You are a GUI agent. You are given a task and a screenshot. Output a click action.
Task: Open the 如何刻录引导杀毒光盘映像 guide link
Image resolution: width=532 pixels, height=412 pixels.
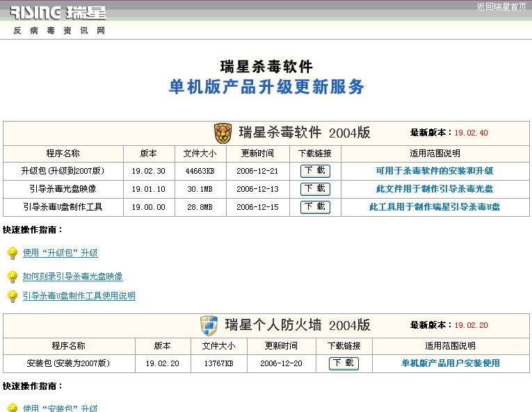[72, 277]
